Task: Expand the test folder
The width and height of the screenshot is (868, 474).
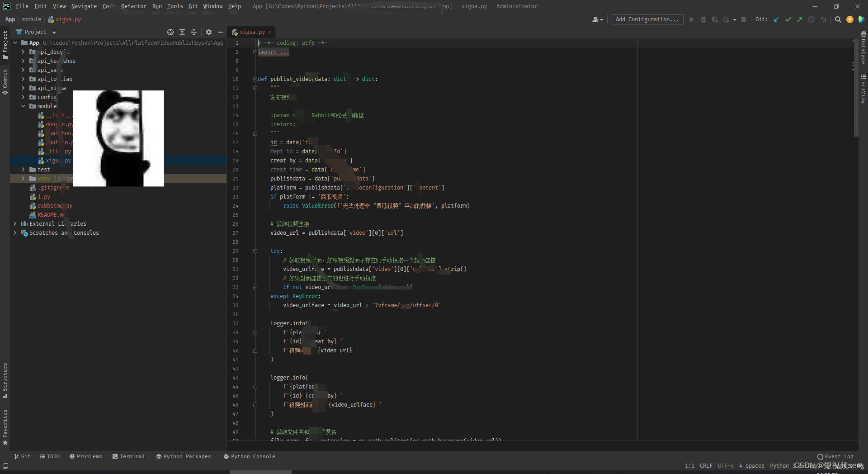Action: (23, 170)
